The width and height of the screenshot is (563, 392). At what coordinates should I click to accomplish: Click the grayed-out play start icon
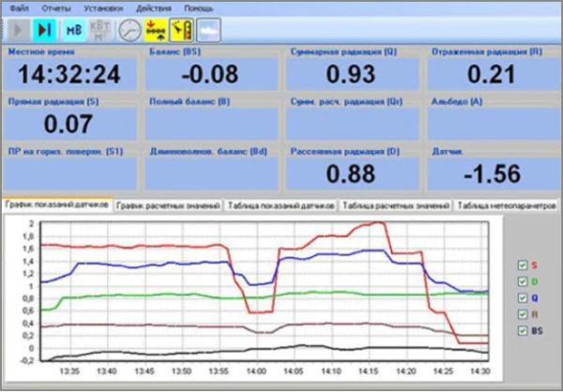click(x=19, y=31)
